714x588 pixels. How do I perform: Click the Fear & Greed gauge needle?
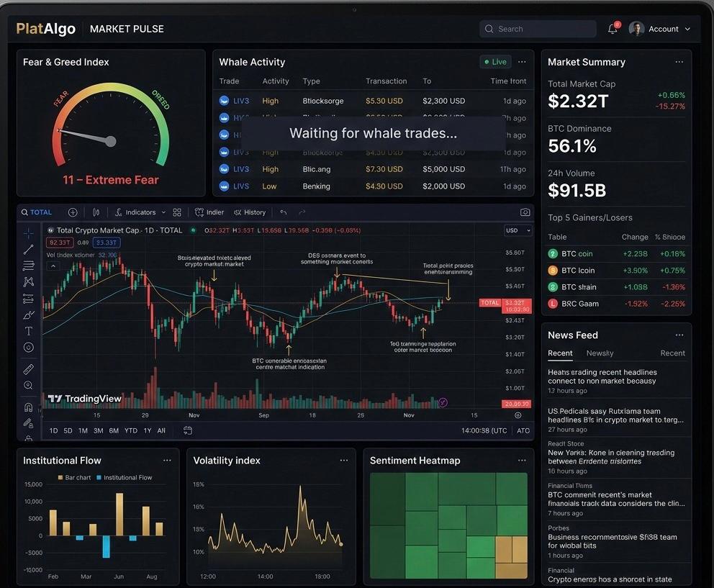[x=85, y=136]
